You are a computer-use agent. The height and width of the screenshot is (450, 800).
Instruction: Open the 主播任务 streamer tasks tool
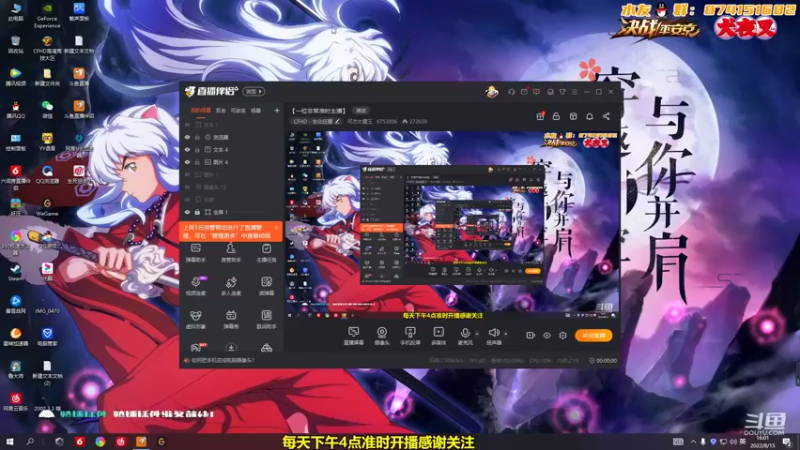(266, 253)
